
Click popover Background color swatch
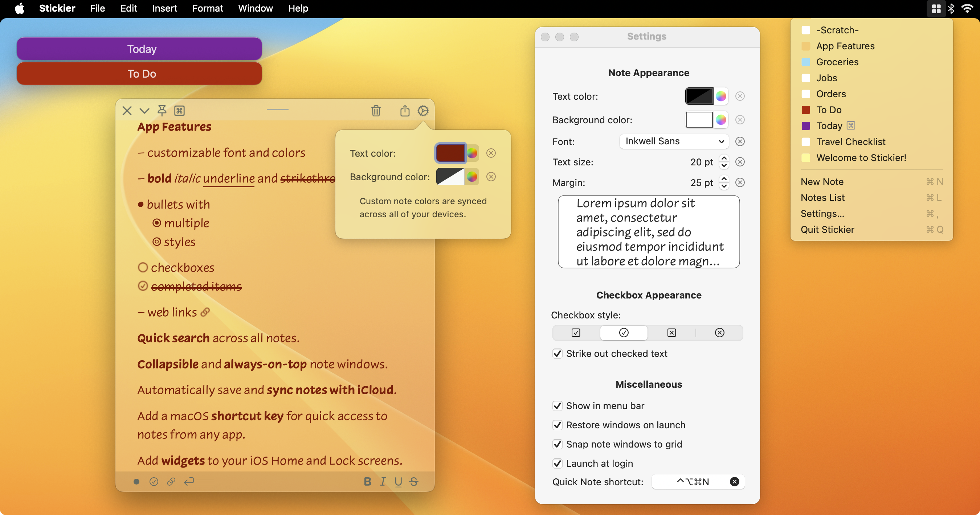coord(450,176)
